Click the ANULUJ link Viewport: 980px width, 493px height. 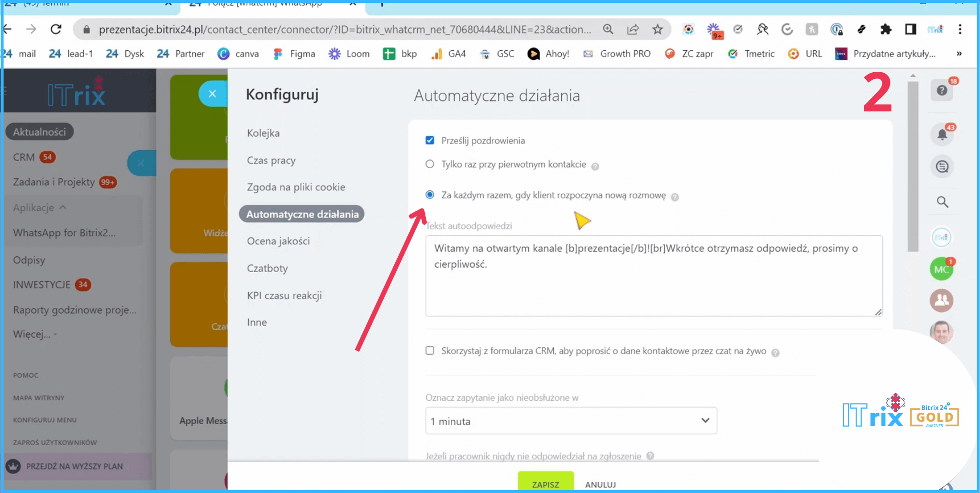(600, 484)
